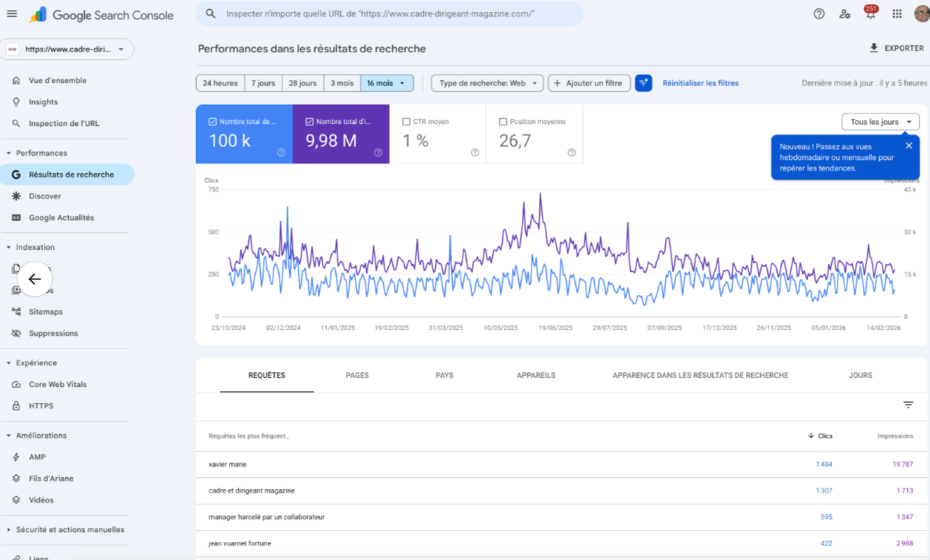Click the Fils d'Ariane layers icon
930x560 pixels.
click(16, 479)
